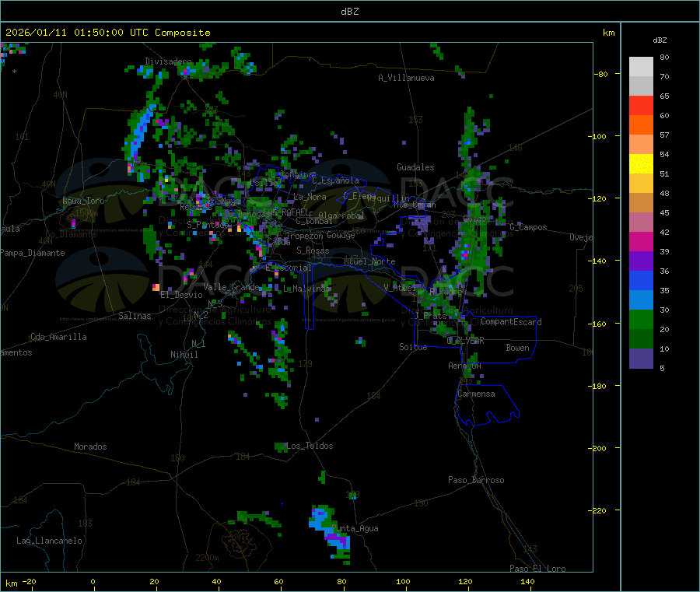
Task: Click the '-220' km axis tick label
Action: [x=599, y=511]
